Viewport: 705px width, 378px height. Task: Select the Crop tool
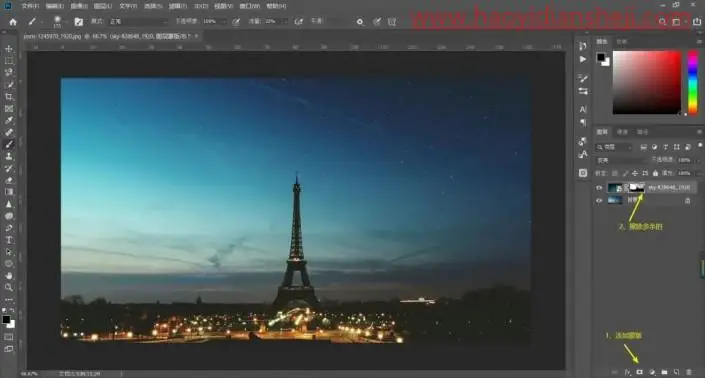click(9, 97)
